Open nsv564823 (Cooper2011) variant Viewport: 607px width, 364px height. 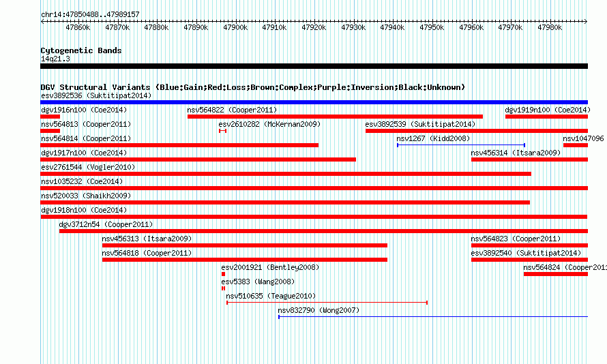coord(516,239)
